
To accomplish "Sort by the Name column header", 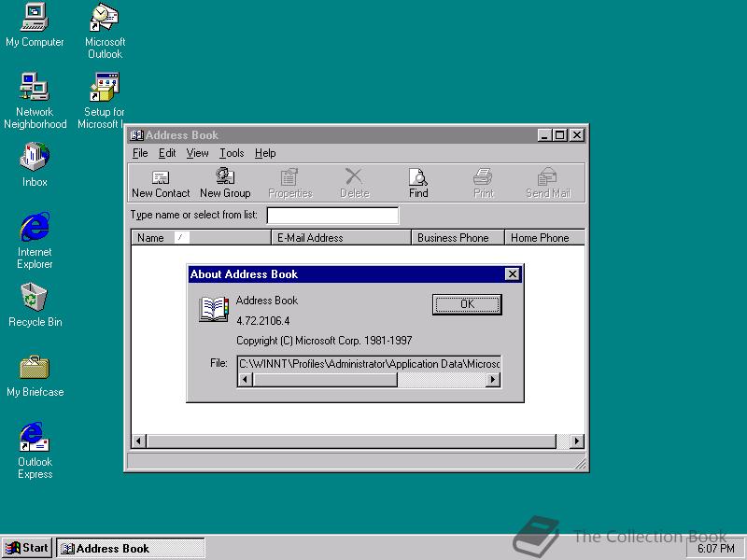I will coord(201,238).
